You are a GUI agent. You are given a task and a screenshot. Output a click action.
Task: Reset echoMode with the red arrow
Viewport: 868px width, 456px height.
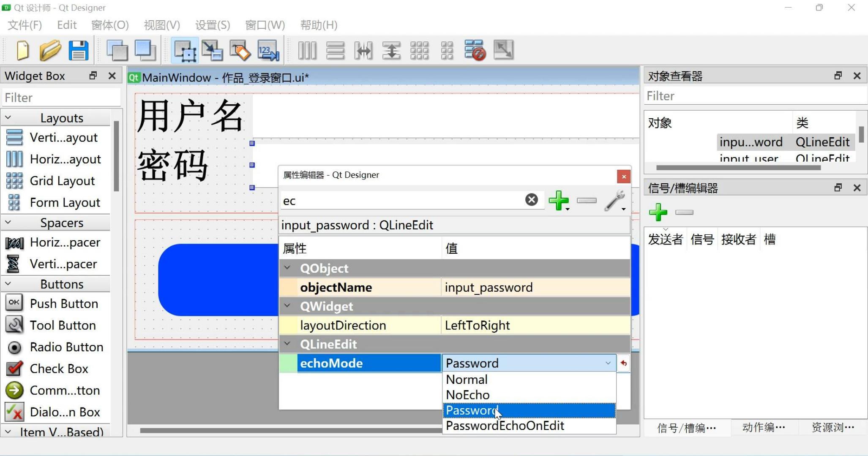coord(623,363)
